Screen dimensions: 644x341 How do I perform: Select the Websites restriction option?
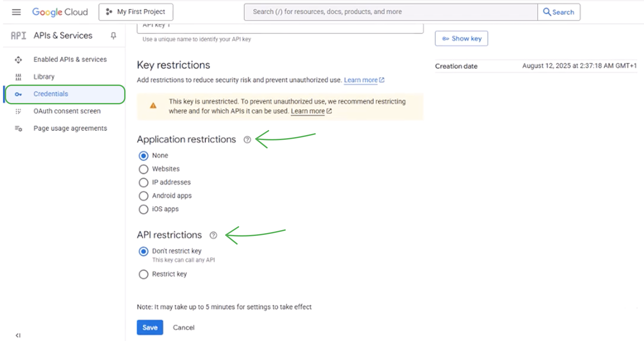(x=144, y=169)
